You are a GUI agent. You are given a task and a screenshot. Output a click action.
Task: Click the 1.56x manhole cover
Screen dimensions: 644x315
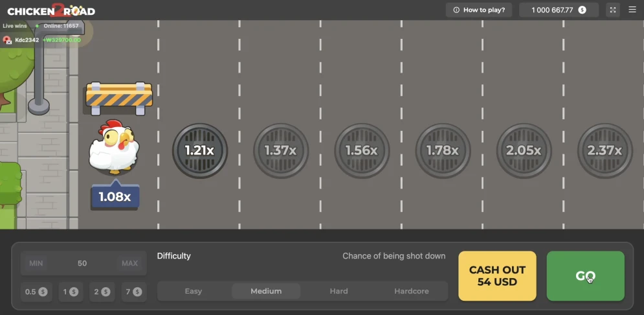tap(362, 150)
